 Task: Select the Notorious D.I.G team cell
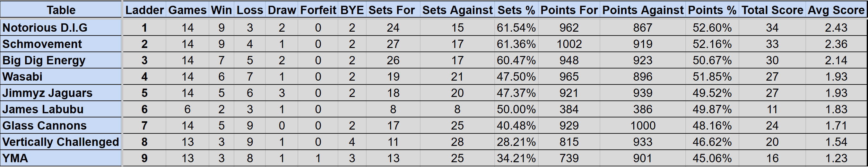[61, 28]
